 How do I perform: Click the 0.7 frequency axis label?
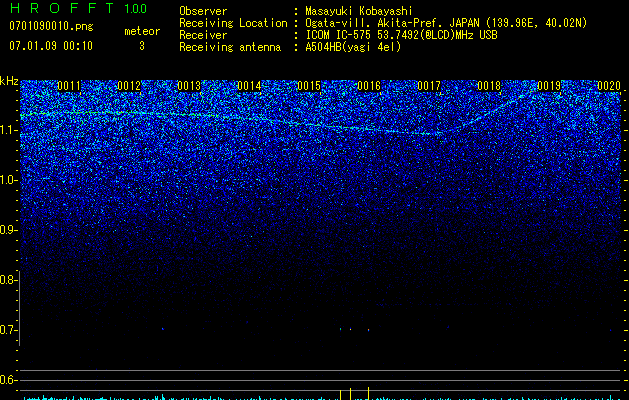click(x=7, y=330)
